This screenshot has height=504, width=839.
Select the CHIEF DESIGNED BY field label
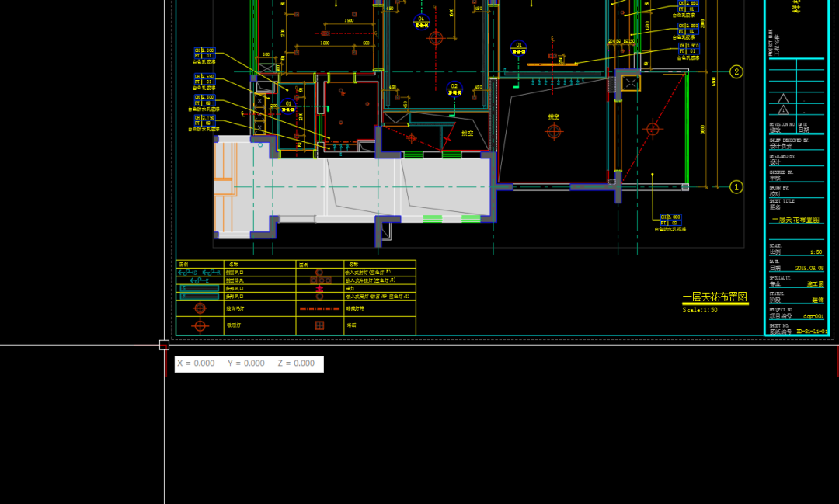pyautogui.click(x=790, y=141)
